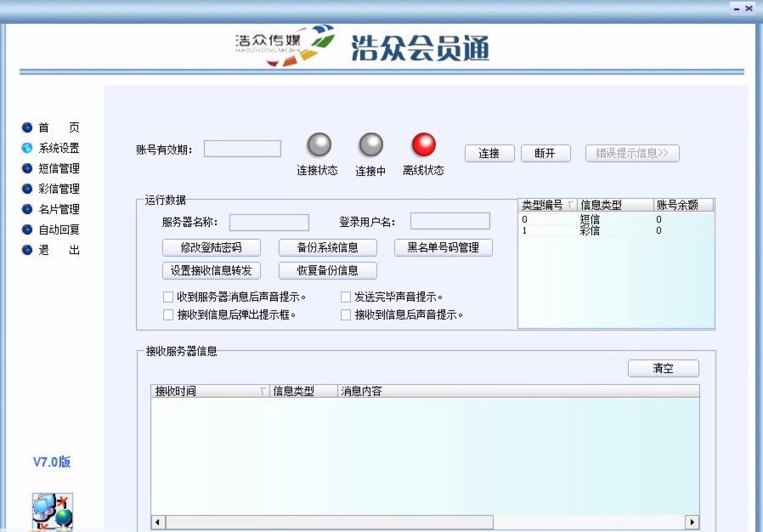Open 黑名单号码管理
Viewport: 763px width, 532px height.
click(444, 247)
